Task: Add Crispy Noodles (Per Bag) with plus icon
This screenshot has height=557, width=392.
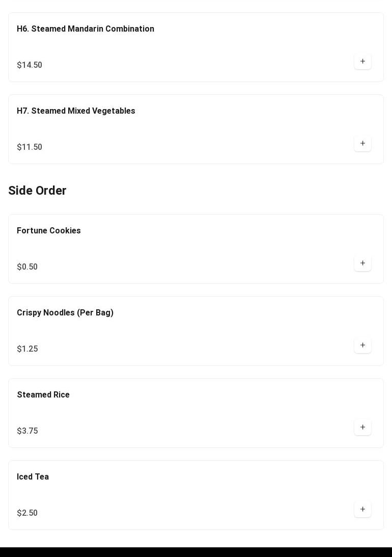Action: coord(362,346)
